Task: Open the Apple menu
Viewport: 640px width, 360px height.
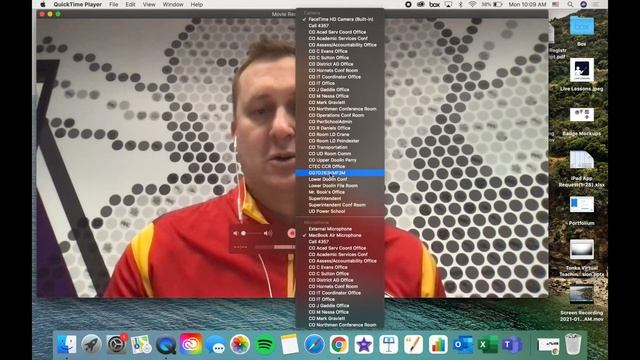Action: pos(43,4)
